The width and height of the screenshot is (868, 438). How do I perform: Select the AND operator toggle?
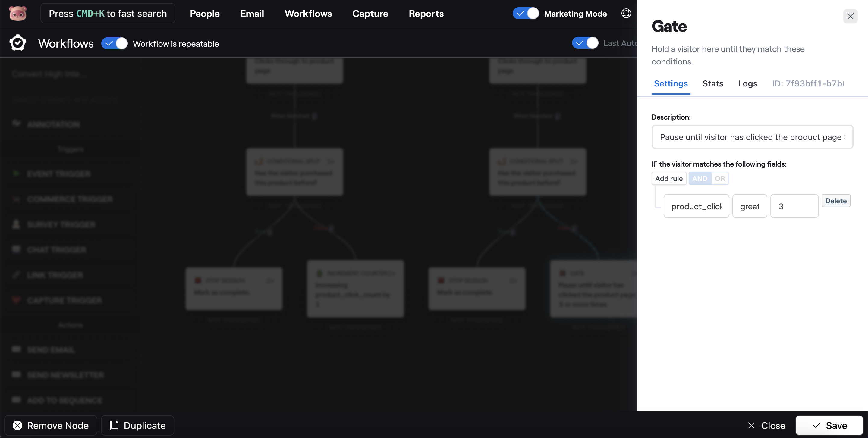tap(700, 178)
